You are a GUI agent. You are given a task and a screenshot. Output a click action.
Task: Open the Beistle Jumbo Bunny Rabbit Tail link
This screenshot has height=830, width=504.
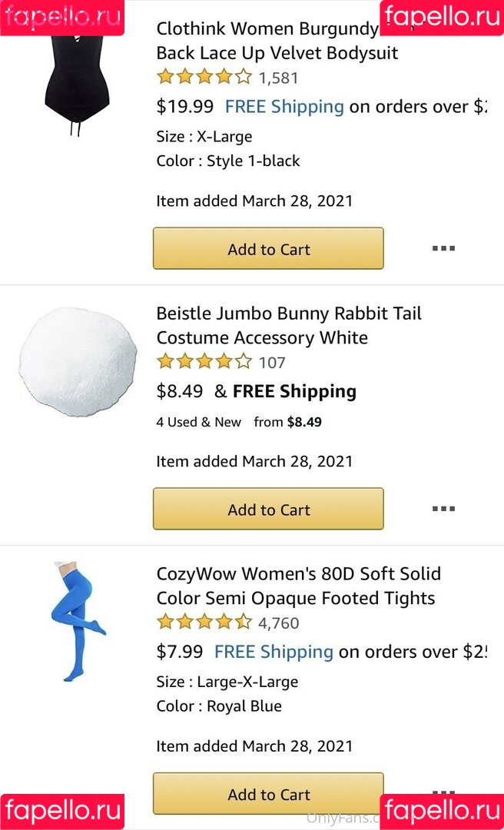click(x=288, y=325)
